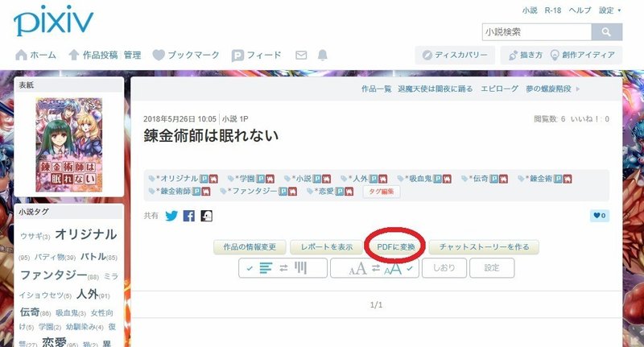Click the heart like button showing 0
This screenshot has height=347, width=644.
coord(600,216)
